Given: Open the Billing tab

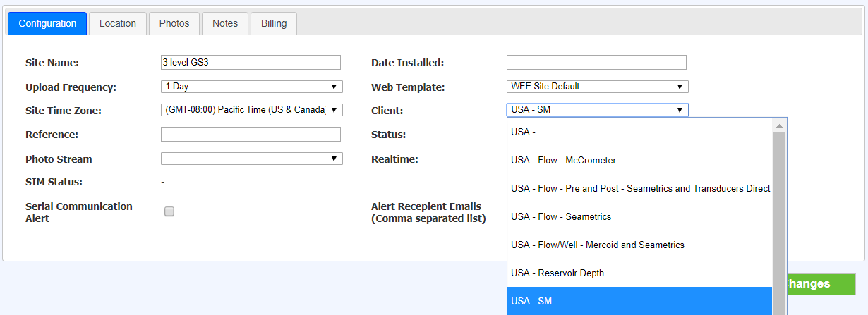Looking at the screenshot, I should 274,23.
